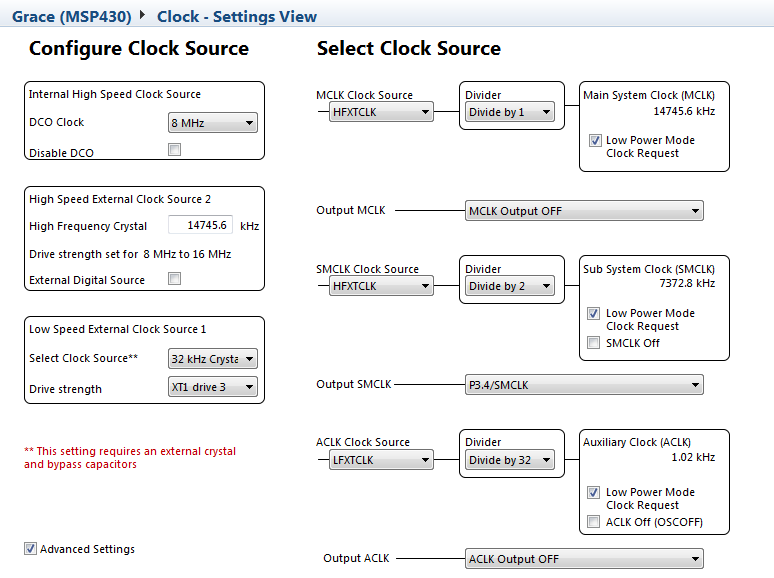Open the DCO Clock frequency dropdown
This screenshot has height=578, width=774.
point(213,123)
